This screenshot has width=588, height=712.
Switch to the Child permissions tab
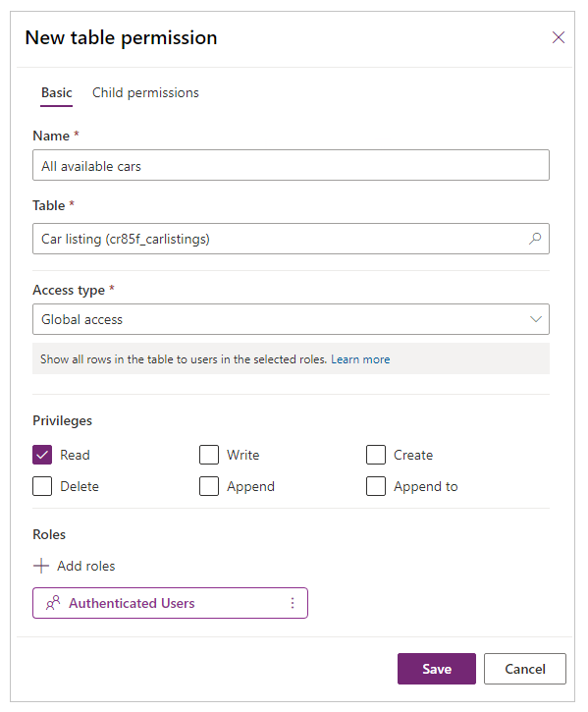pyautogui.click(x=145, y=92)
